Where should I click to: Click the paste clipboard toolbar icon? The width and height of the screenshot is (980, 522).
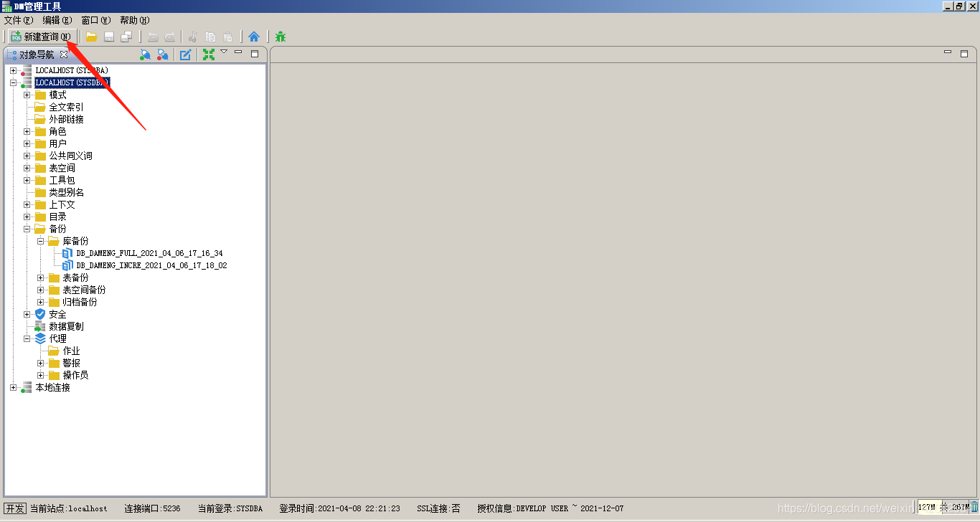[x=227, y=37]
